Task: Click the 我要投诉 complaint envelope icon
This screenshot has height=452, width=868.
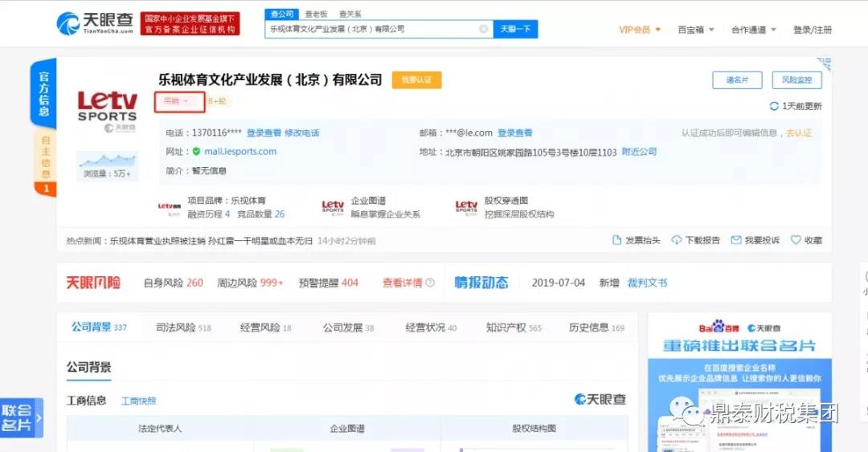Action: pyautogui.click(x=735, y=240)
